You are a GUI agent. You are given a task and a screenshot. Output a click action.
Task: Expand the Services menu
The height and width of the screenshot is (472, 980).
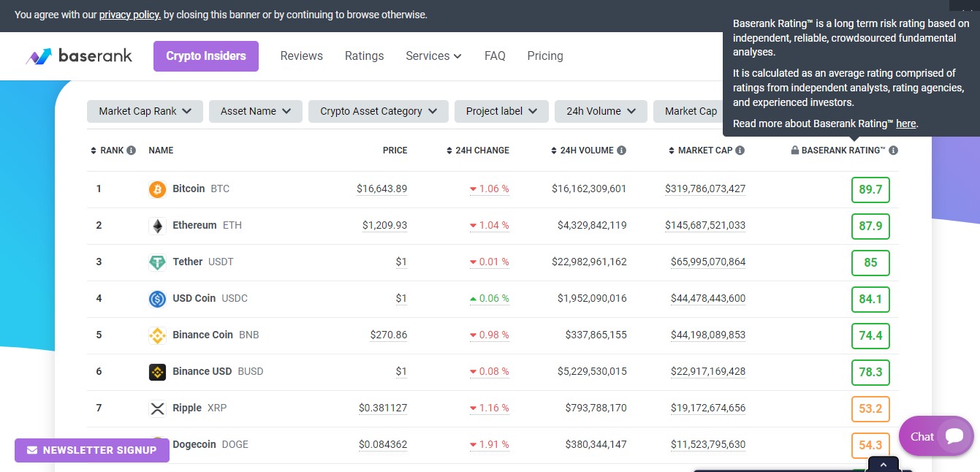(x=434, y=56)
